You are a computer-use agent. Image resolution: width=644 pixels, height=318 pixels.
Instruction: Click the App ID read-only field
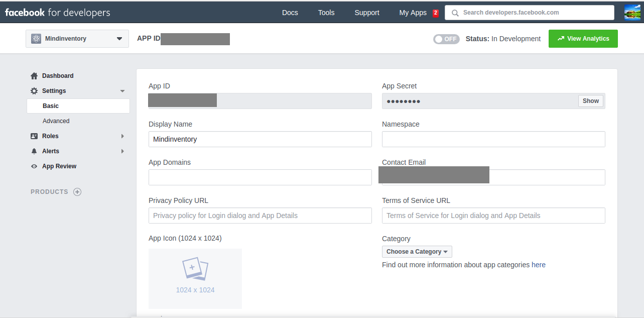pos(260,101)
